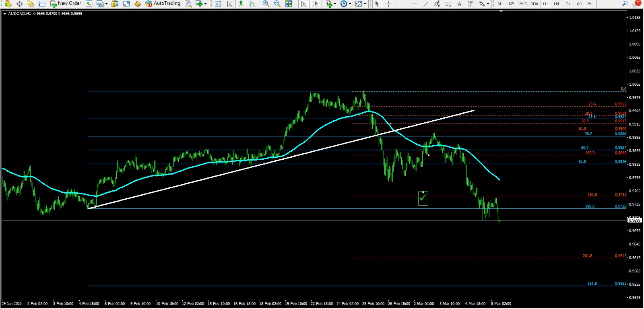Select the horizontal line drawing tool
The width and height of the screenshot is (644, 309).
(x=414, y=4)
